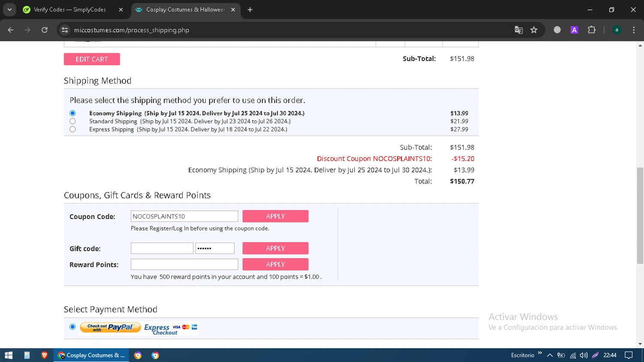This screenshot has width=644, height=362.
Task: Click the Standard Shipping $21.99 price
Action: pyautogui.click(x=459, y=122)
